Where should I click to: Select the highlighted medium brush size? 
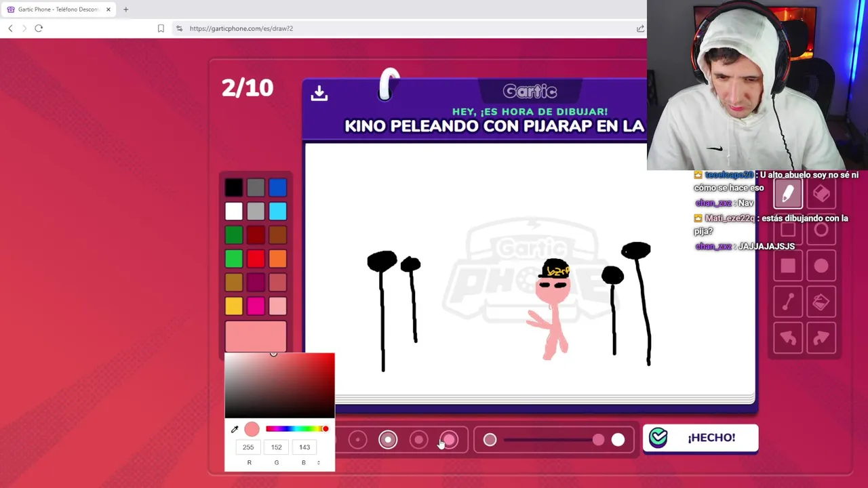[x=388, y=440]
